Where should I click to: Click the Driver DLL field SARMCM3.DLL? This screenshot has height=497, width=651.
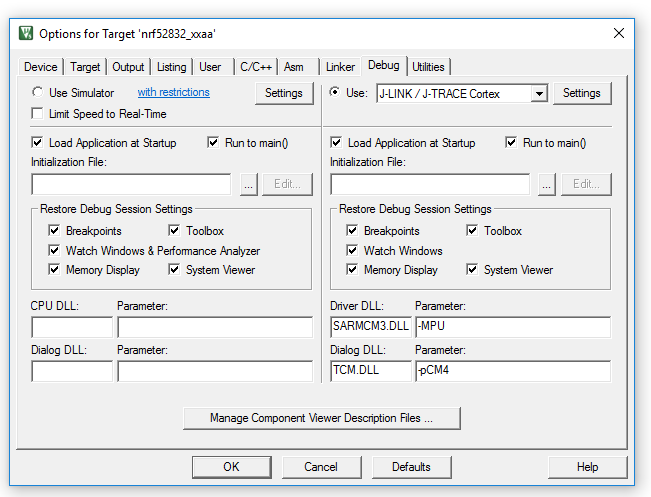click(x=371, y=327)
